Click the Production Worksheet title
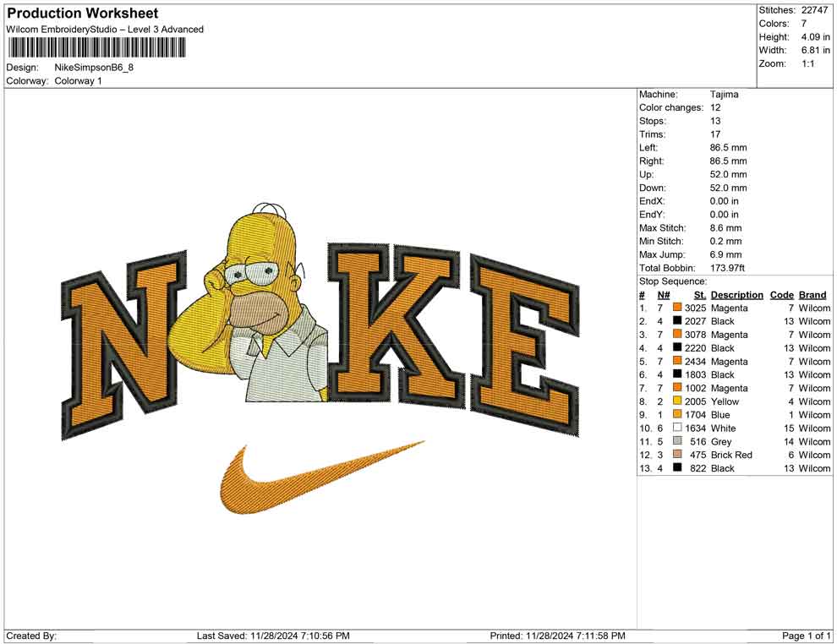Viewport: 837px width, 644px height. coord(82,13)
